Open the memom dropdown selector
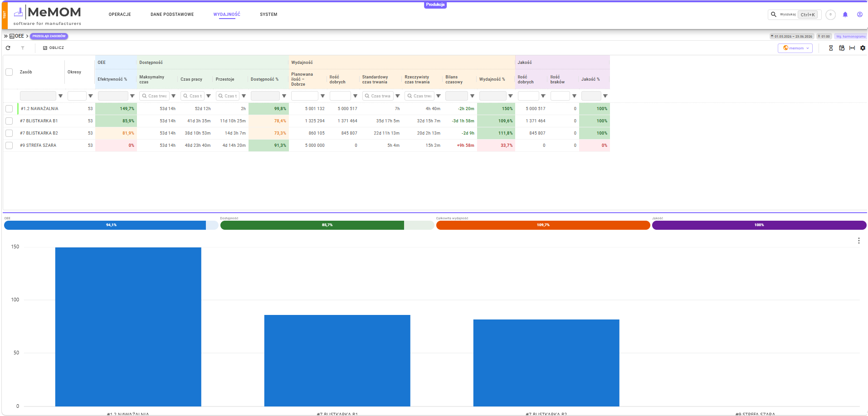This screenshot has width=868, height=416. pyautogui.click(x=795, y=48)
